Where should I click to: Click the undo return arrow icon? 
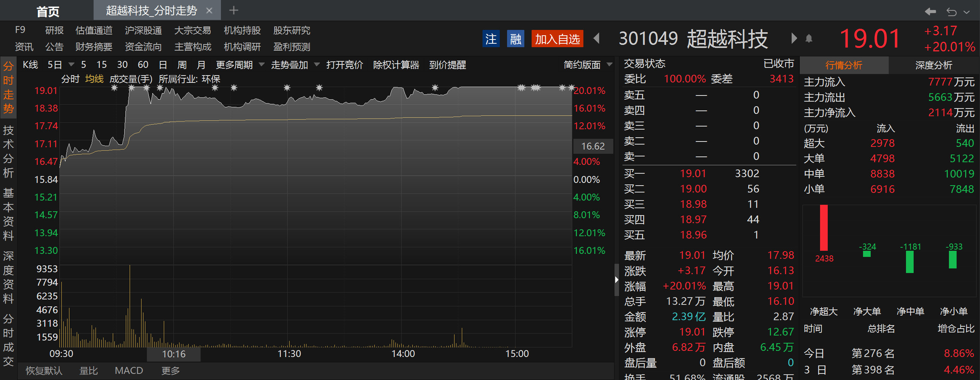point(952,12)
